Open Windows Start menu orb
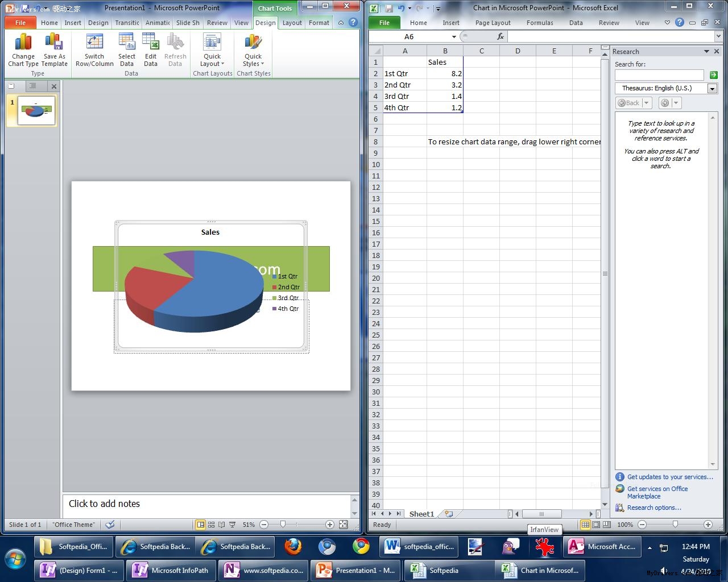 click(16, 560)
